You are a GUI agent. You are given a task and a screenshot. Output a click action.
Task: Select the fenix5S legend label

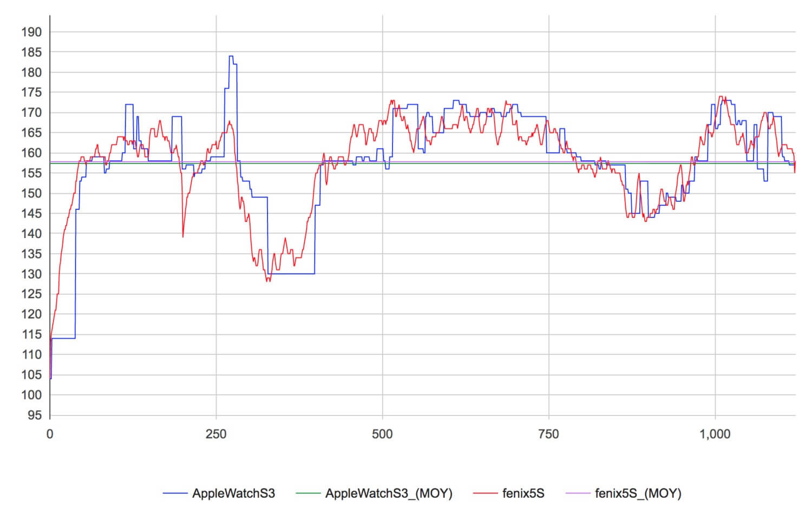pos(523,493)
